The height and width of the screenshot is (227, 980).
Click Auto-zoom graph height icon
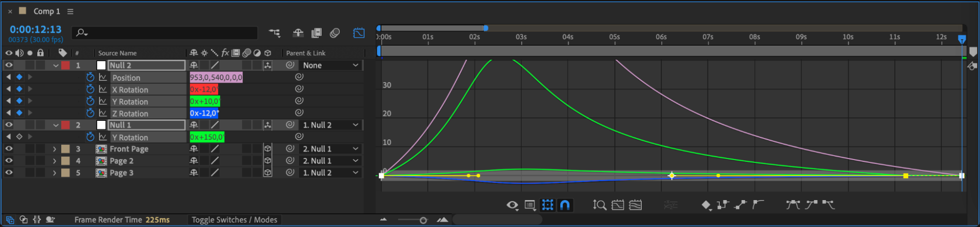pos(600,205)
